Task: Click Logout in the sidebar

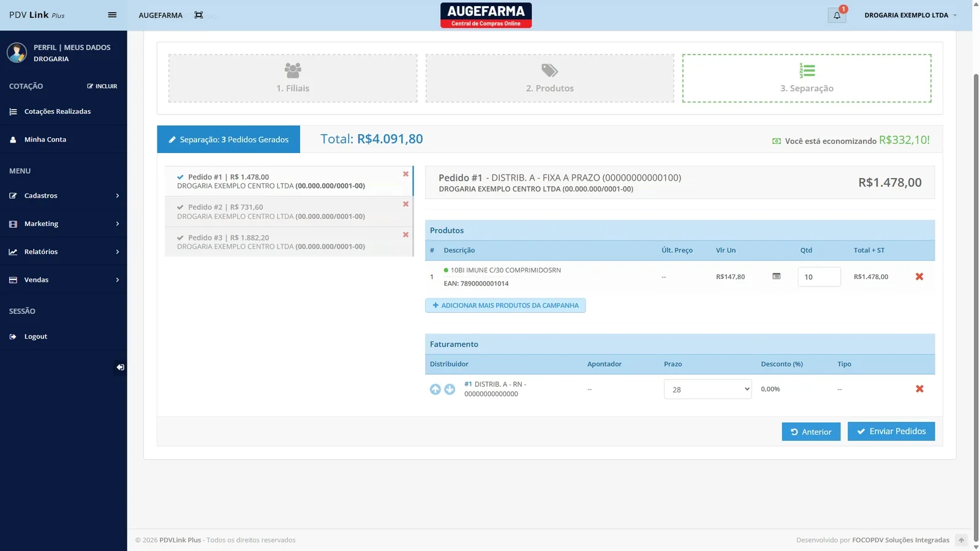Action: (64, 337)
